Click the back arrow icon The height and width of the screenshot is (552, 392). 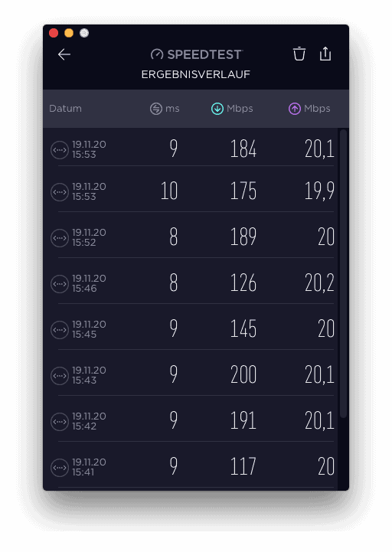point(64,54)
